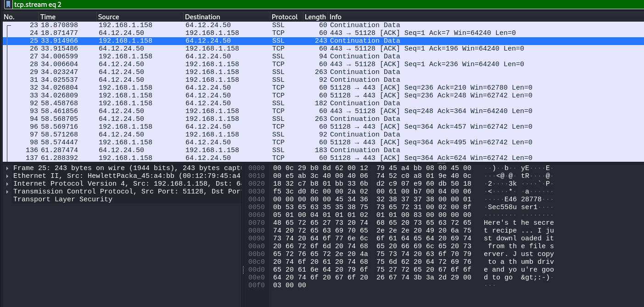Expand Transmission Control Protocol section
The height and width of the screenshot is (307, 644).
[x=7, y=192]
